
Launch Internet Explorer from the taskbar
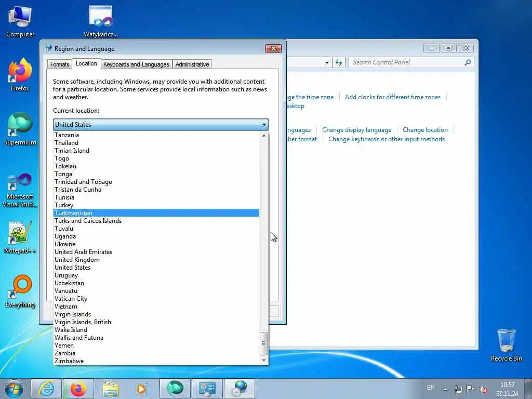click(46, 389)
